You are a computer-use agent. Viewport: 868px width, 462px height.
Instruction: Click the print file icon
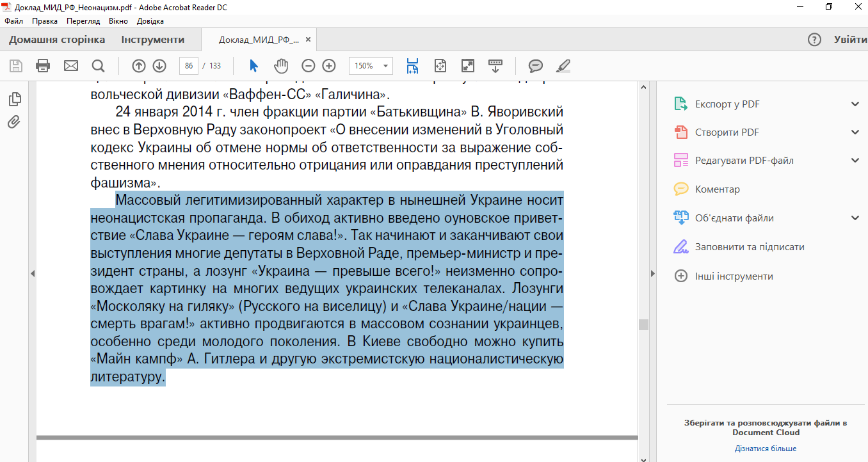(43, 66)
